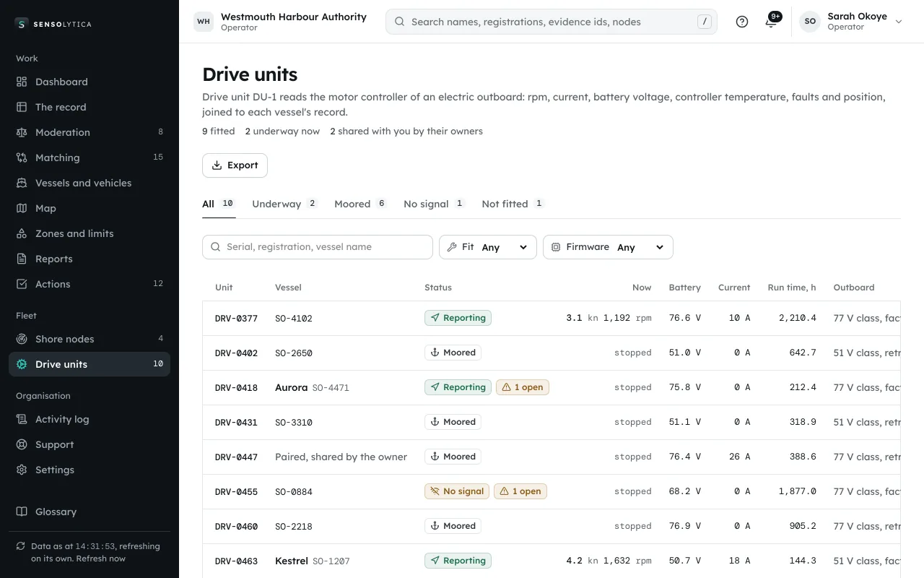
Task: Sort by the Run time, h column header
Action: coord(792,288)
